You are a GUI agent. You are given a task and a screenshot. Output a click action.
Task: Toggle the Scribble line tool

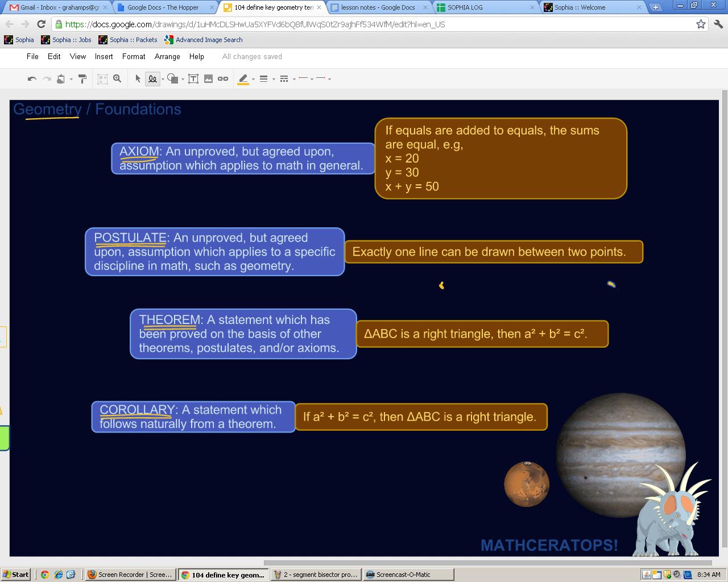pos(152,79)
